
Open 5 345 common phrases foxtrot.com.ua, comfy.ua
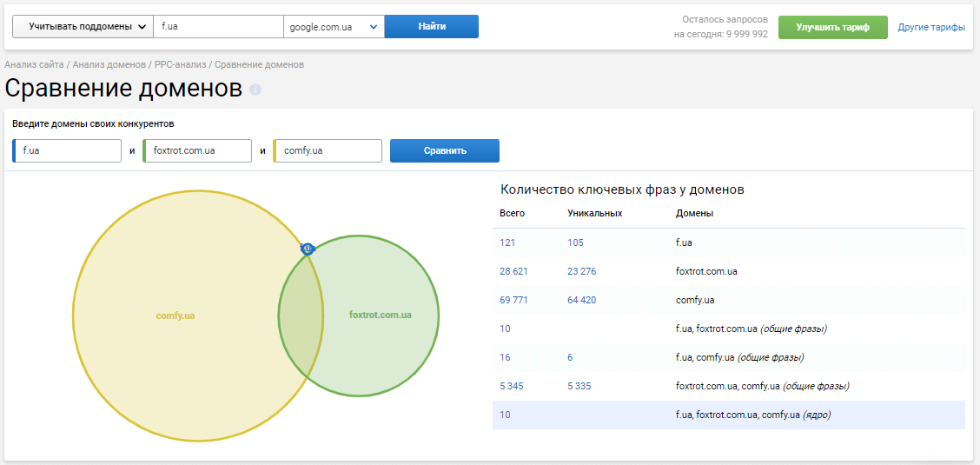tap(511, 386)
